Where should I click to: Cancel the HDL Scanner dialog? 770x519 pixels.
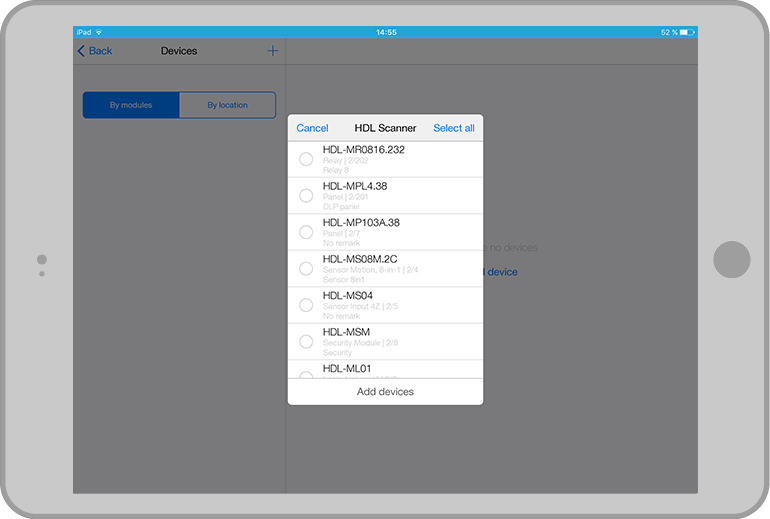click(312, 128)
